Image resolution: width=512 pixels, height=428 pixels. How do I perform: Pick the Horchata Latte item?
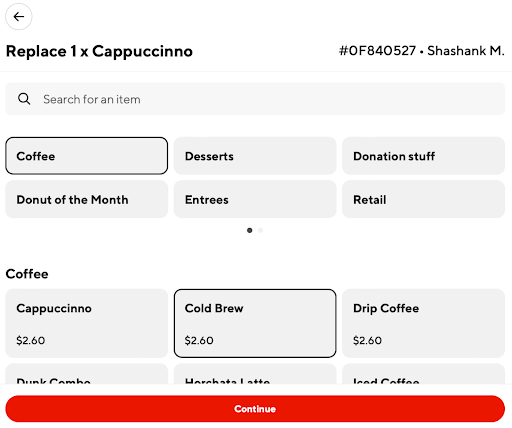(255, 374)
